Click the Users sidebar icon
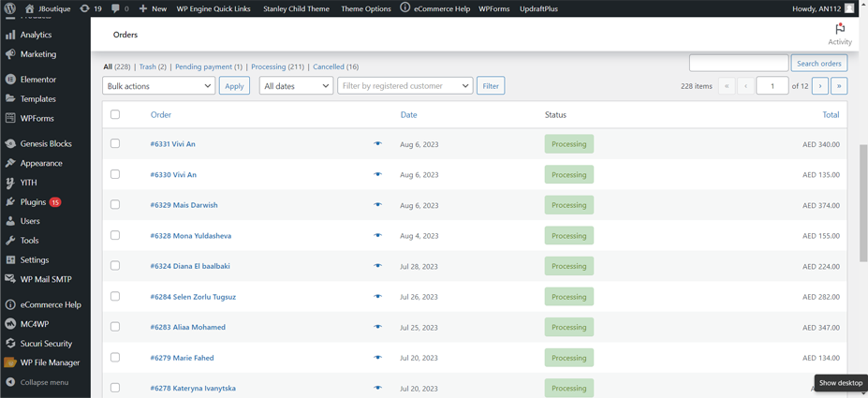Image resolution: width=868 pixels, height=398 pixels. click(10, 221)
